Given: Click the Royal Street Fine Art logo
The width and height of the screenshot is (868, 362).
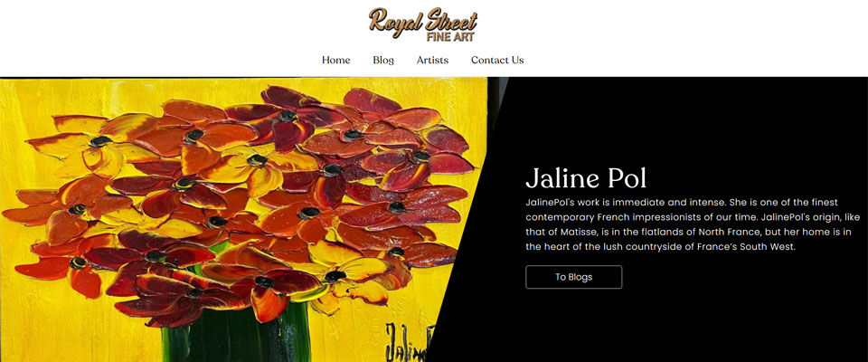Looking at the screenshot, I should pos(423,24).
